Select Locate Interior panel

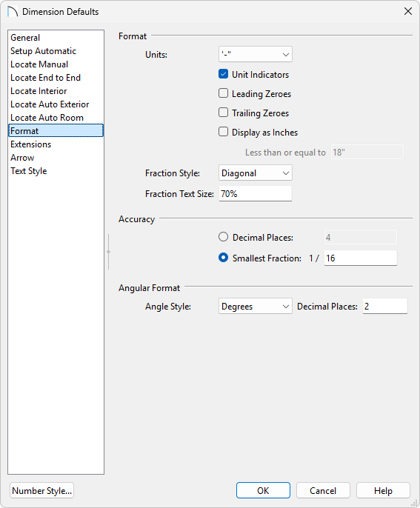[x=56, y=90]
